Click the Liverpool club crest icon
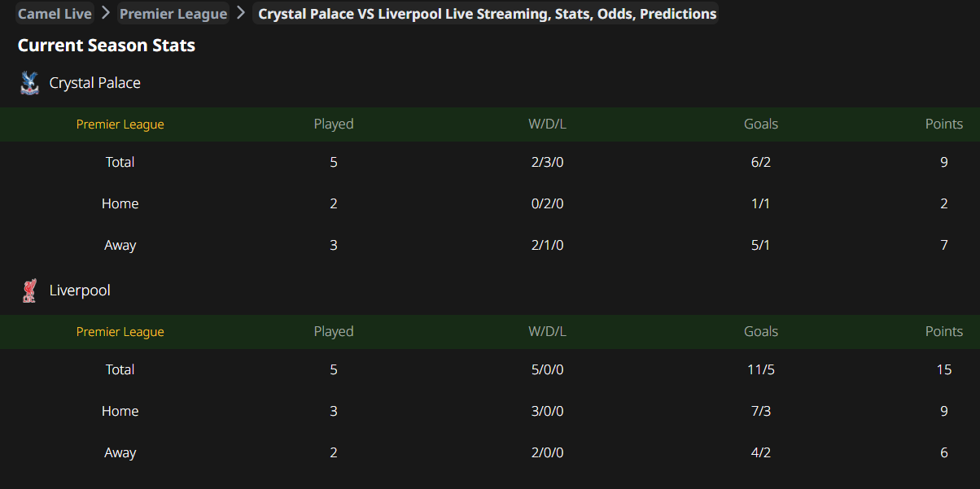Screen dimensions: 980x489 29,290
